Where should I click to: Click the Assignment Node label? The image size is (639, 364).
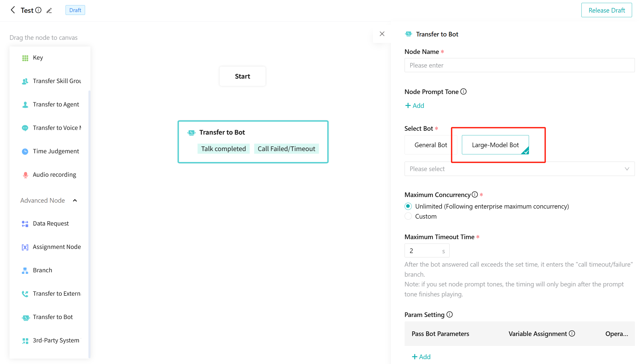(57, 247)
